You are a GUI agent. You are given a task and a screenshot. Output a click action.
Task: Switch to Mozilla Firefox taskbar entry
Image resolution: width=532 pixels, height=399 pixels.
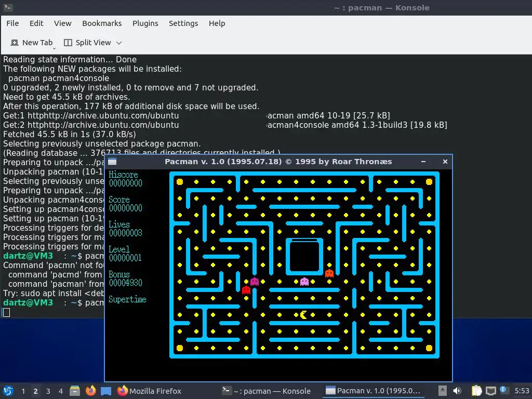[x=149, y=391]
